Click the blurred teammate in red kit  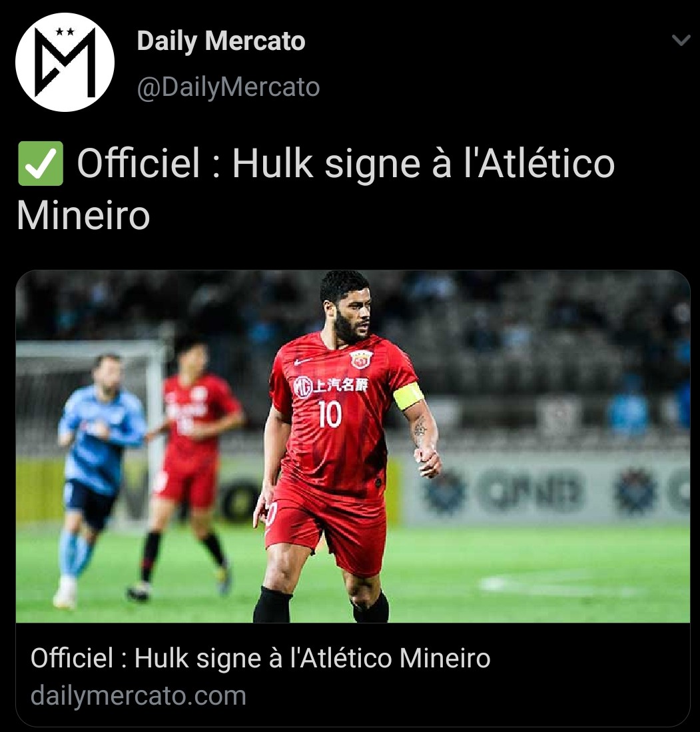189,467
